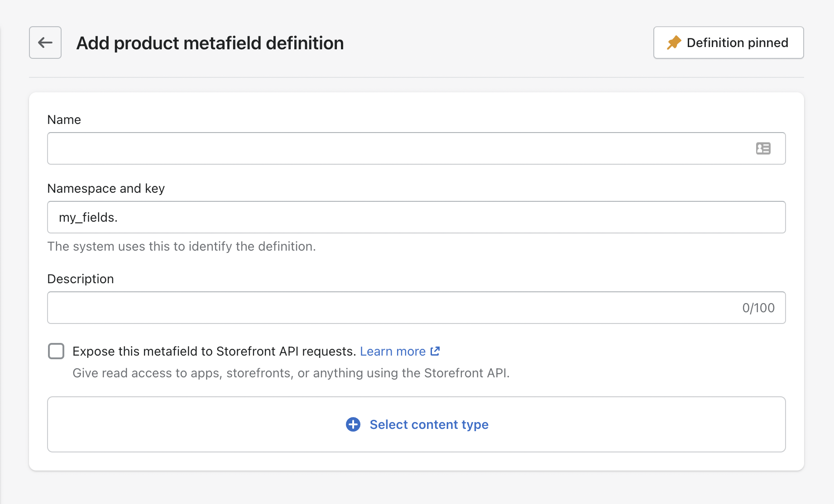Click the external link icon beside Learn more
Viewport: 834px width, 504px height.
[x=435, y=351]
